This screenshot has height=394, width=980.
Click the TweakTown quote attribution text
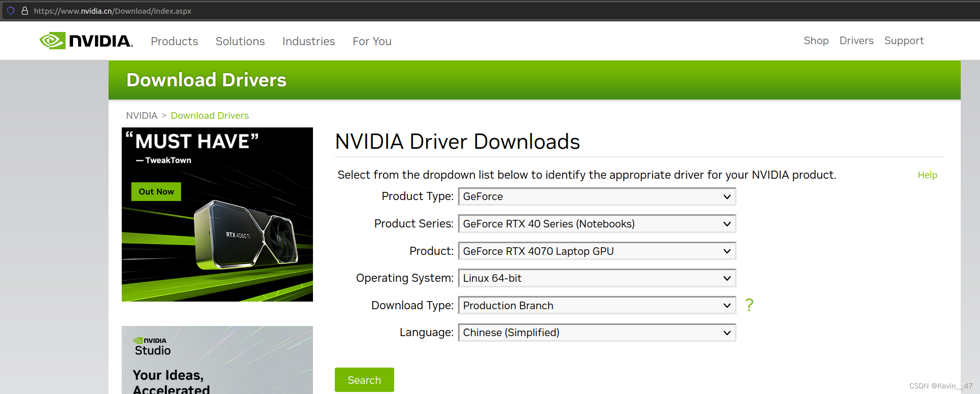click(x=163, y=160)
